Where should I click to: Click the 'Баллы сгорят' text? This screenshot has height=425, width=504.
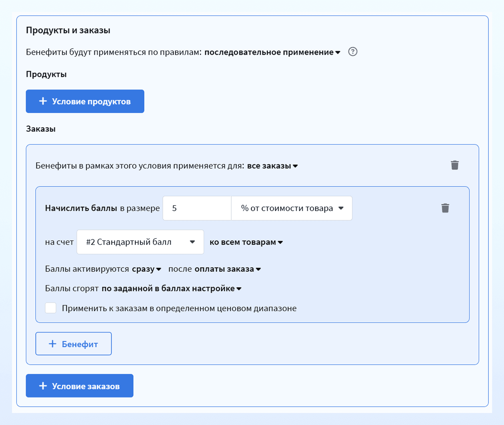coord(72,288)
